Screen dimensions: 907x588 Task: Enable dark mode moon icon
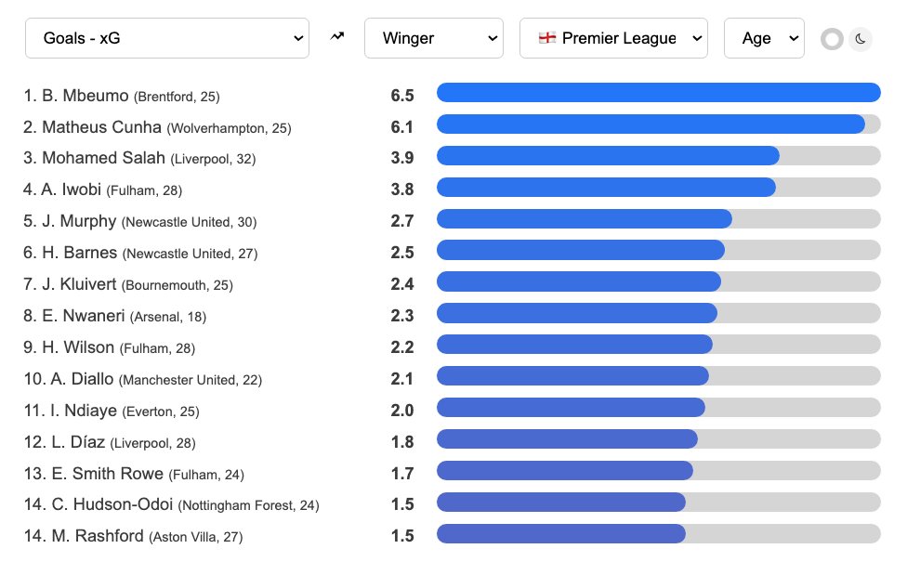click(x=861, y=39)
